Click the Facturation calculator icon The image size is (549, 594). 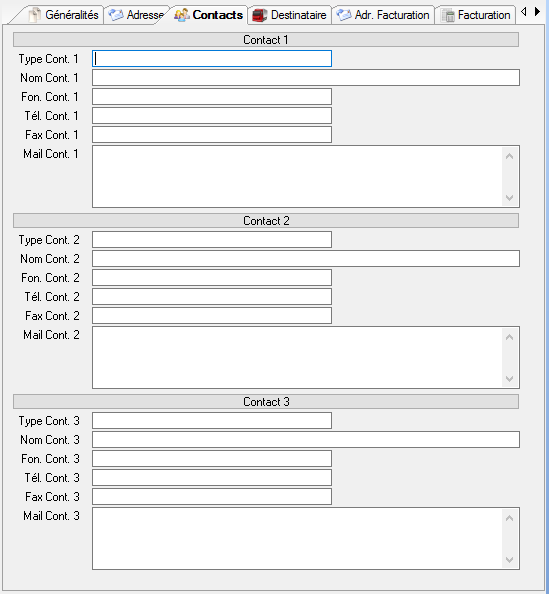(x=449, y=16)
